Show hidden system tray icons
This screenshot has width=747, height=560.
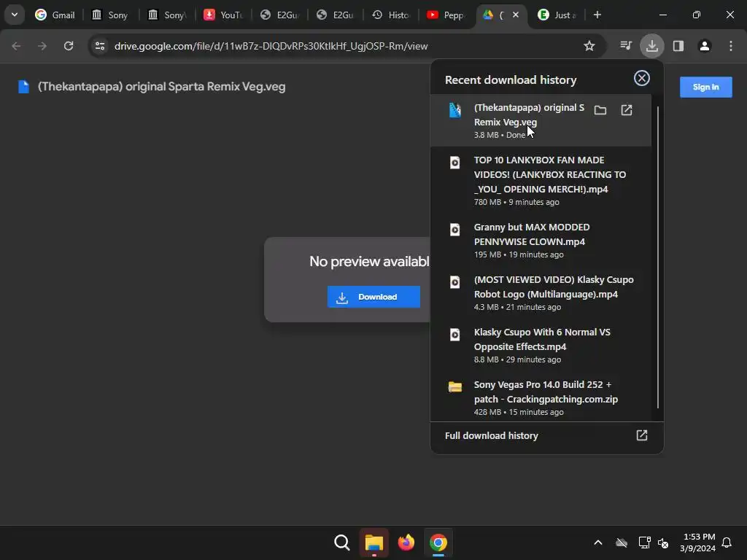point(598,542)
